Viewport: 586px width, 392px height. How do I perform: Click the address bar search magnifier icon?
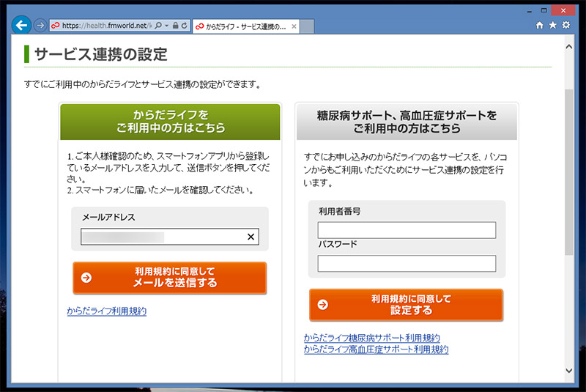(x=158, y=25)
